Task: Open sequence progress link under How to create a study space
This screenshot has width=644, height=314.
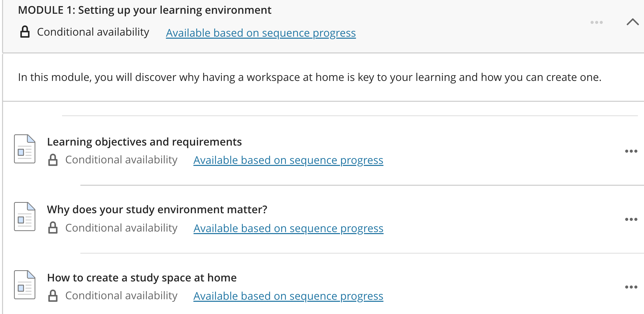Action: tap(288, 296)
